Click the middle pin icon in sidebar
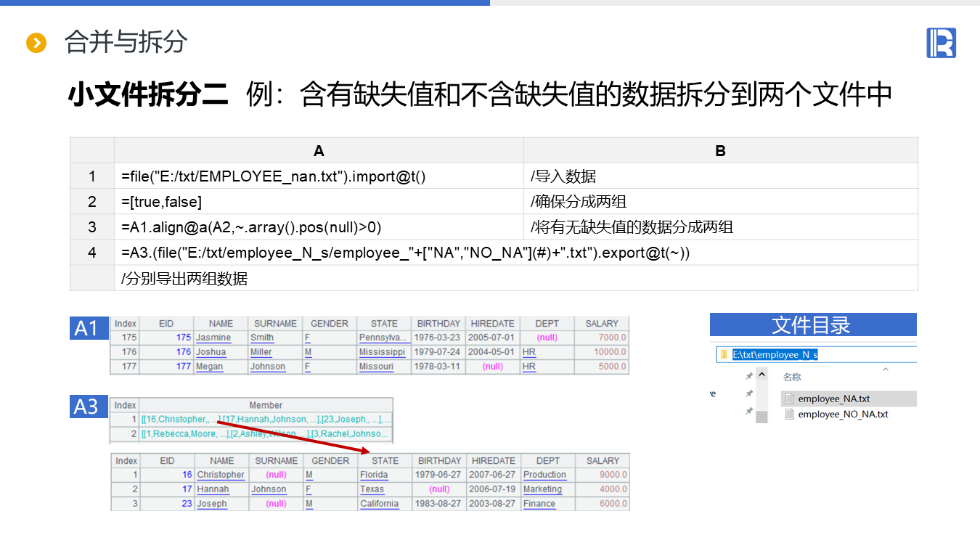The image size is (980, 551). coord(749,393)
